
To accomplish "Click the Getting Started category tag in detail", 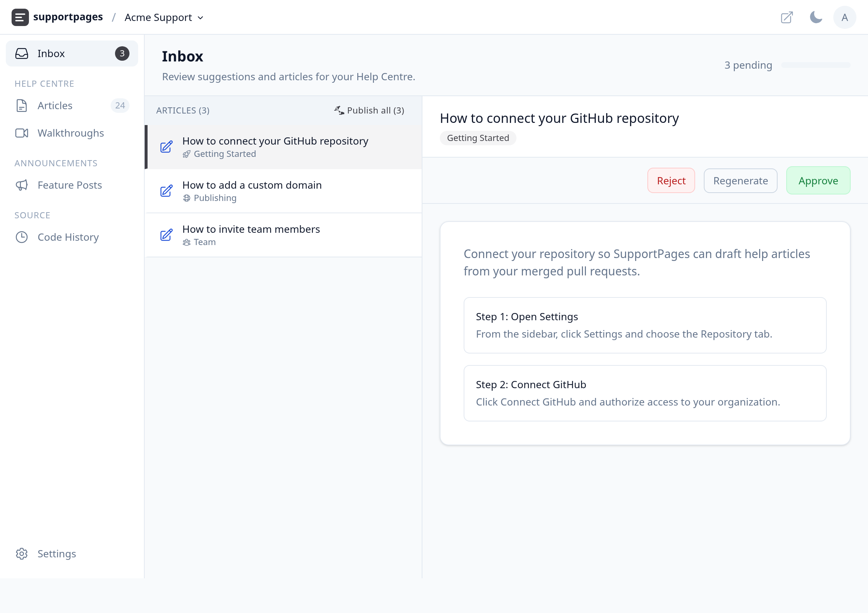I will pos(478,138).
